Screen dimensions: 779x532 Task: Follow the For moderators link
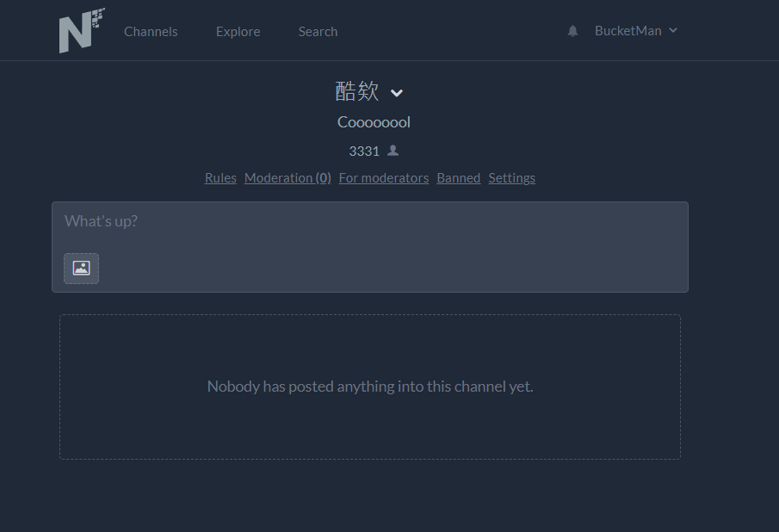pyautogui.click(x=384, y=178)
